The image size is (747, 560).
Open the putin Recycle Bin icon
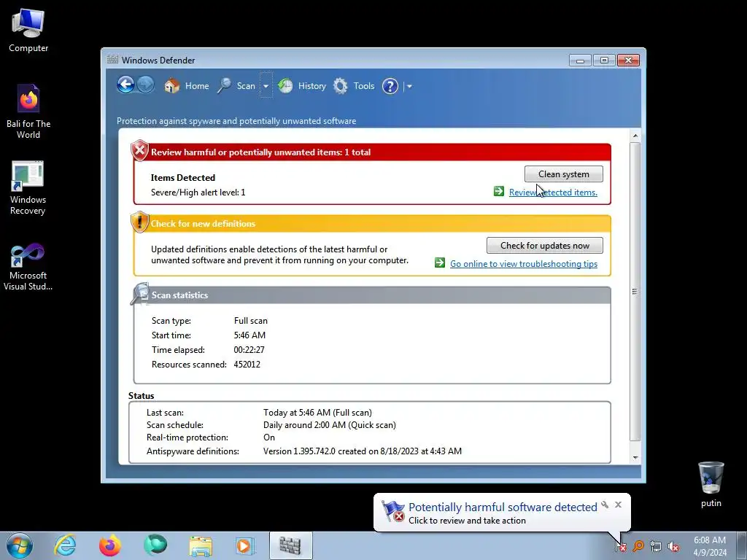tap(711, 484)
